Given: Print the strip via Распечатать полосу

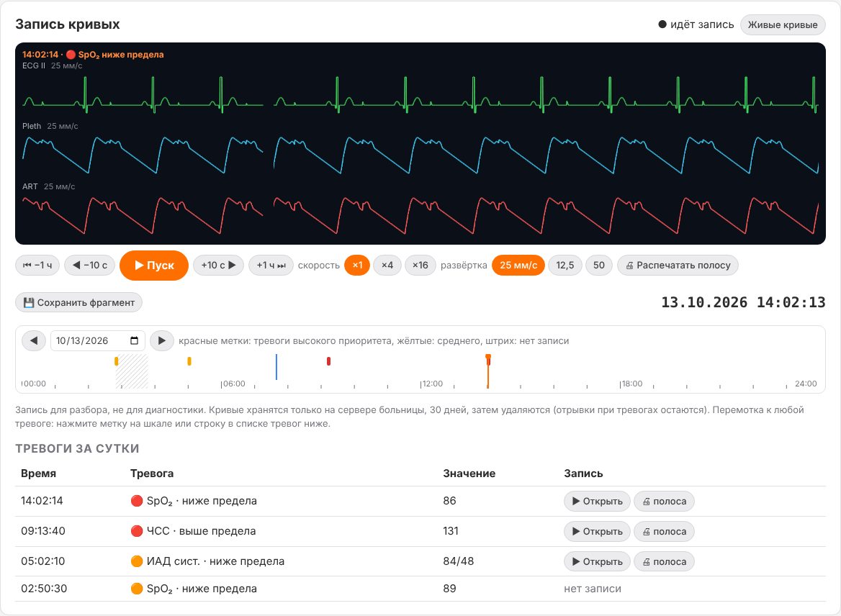Looking at the screenshot, I should pyautogui.click(x=678, y=266).
